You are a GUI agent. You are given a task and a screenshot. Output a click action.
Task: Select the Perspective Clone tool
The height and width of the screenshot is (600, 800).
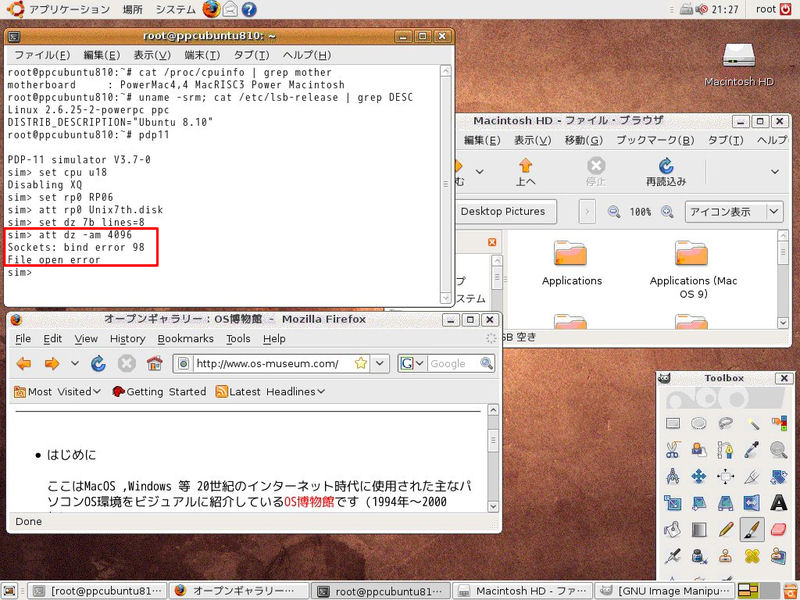779,556
